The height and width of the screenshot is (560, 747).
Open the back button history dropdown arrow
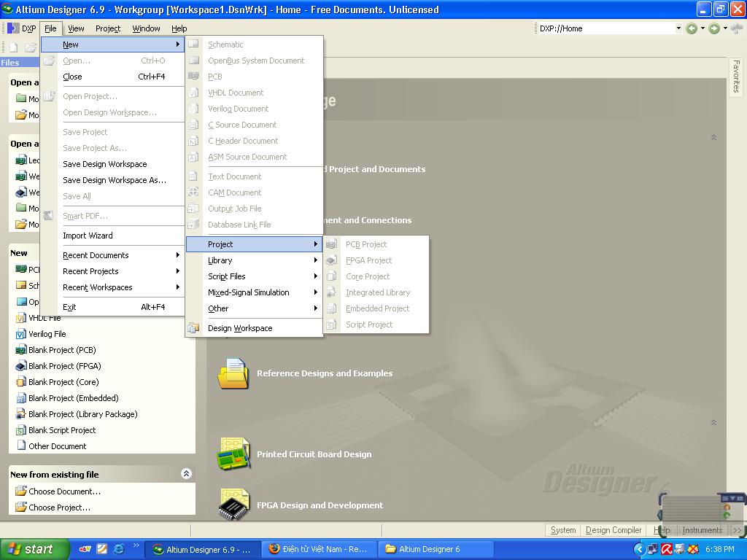tap(703, 28)
